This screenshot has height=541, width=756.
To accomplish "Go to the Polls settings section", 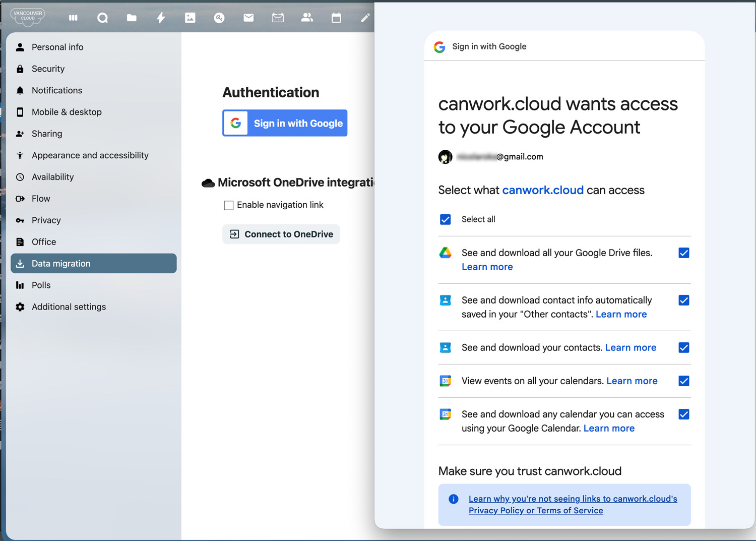I will click(x=41, y=285).
